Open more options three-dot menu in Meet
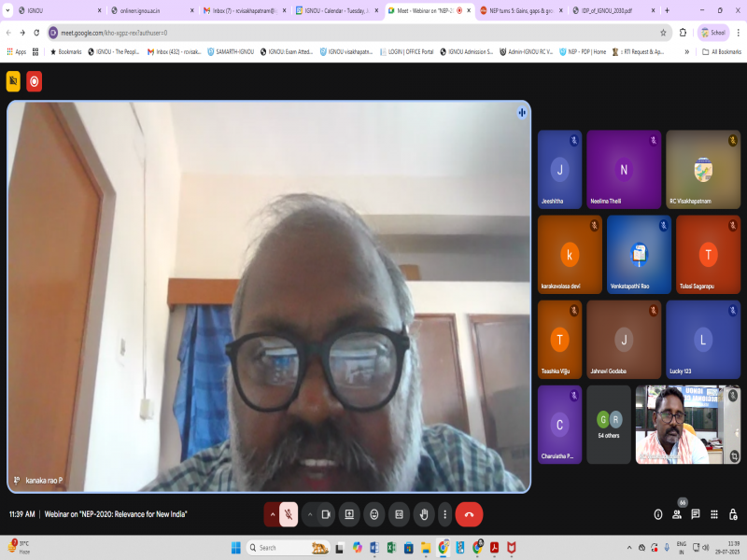The height and width of the screenshot is (560, 747). tap(445, 514)
